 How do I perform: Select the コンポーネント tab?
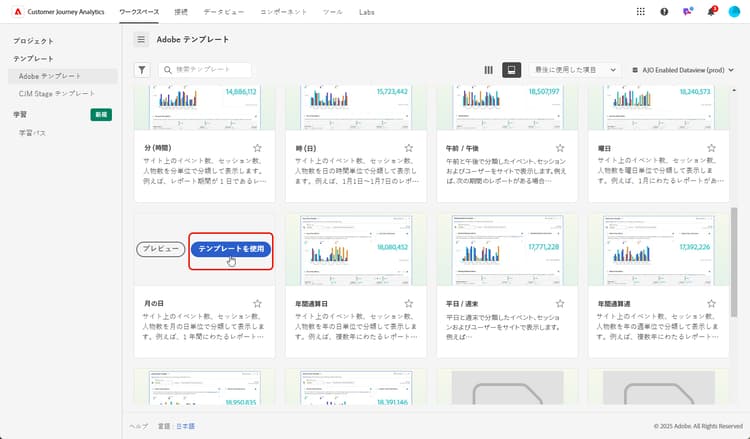283,12
